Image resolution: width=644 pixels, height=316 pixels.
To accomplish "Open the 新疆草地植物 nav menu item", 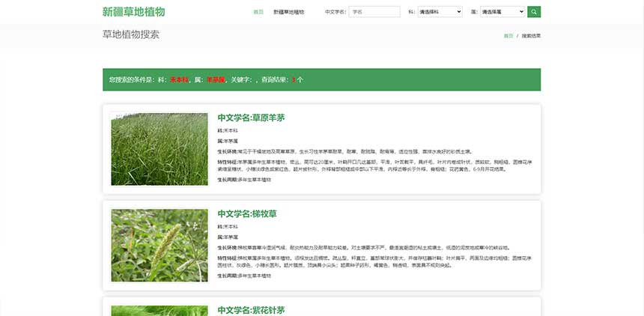I will click(289, 13).
